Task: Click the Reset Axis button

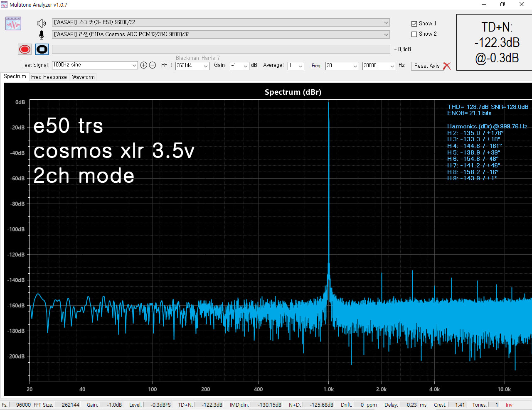Action: point(427,66)
